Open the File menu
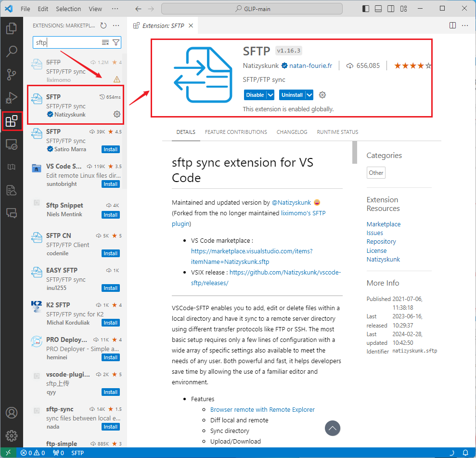476x458 pixels. pos(25,9)
